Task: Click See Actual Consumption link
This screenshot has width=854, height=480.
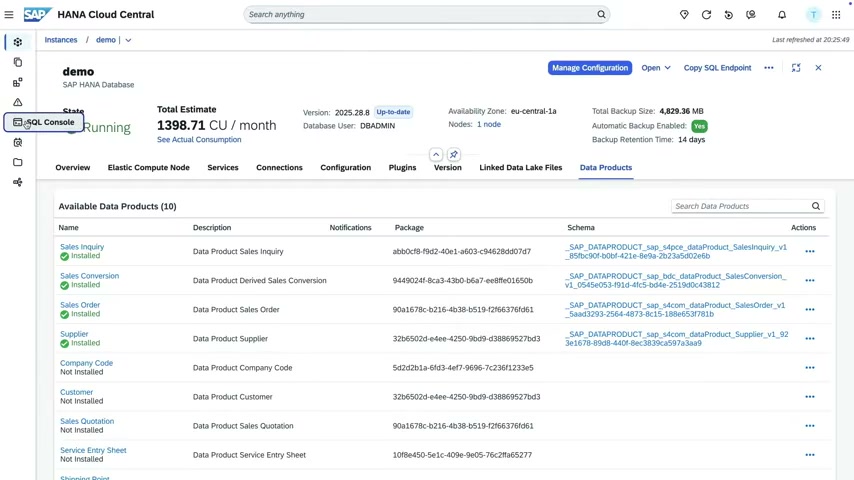Action: pos(199,139)
